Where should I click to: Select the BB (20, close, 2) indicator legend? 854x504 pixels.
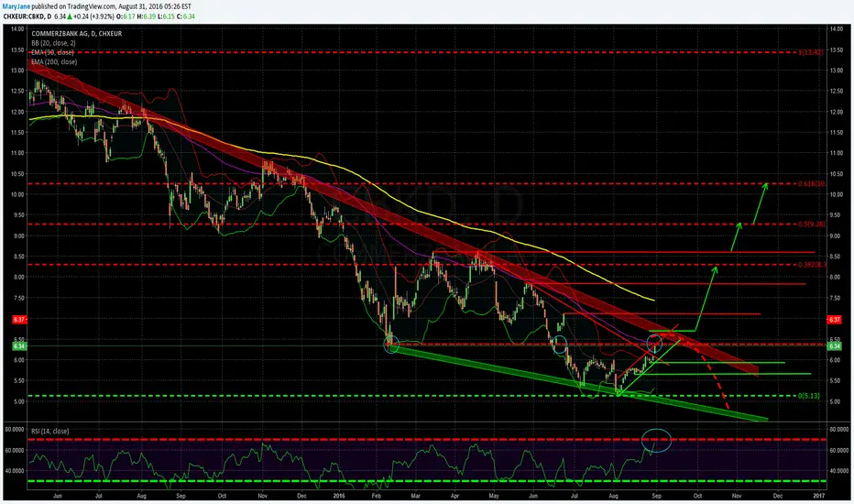point(53,43)
